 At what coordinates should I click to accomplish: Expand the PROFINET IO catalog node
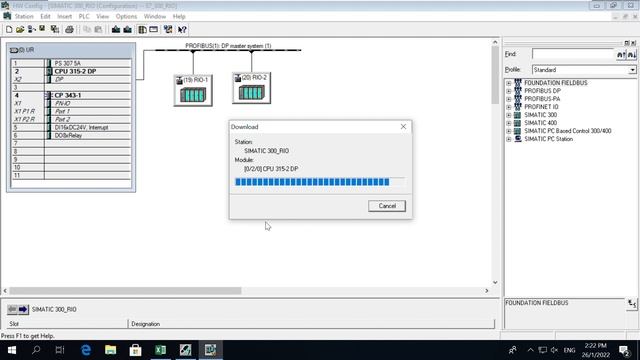pyautogui.click(x=509, y=107)
